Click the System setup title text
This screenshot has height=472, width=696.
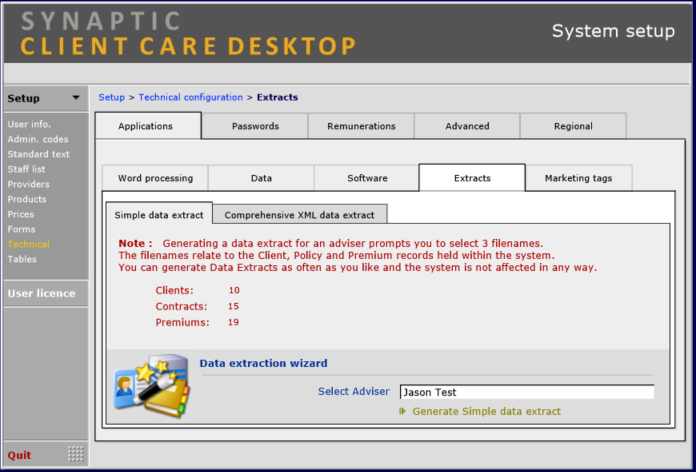[613, 31]
